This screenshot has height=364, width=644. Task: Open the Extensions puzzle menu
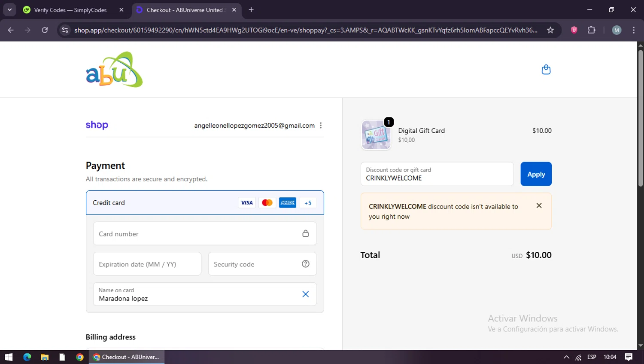[x=592, y=30]
